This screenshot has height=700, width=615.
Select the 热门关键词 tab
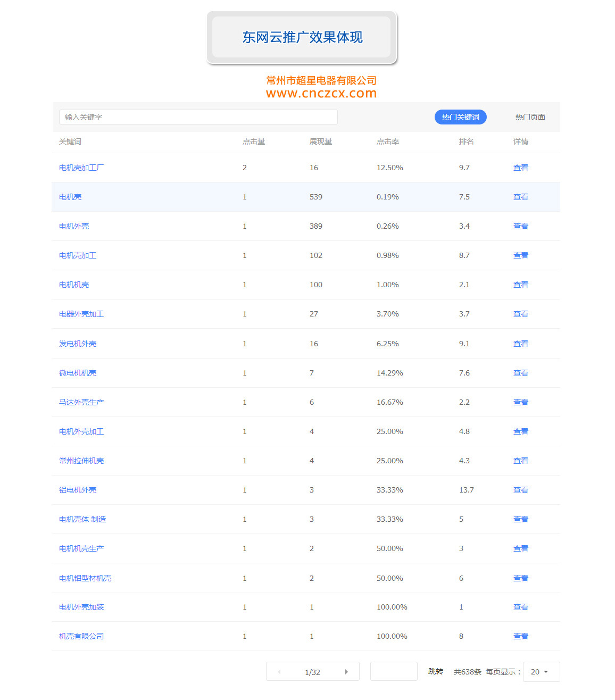click(460, 117)
